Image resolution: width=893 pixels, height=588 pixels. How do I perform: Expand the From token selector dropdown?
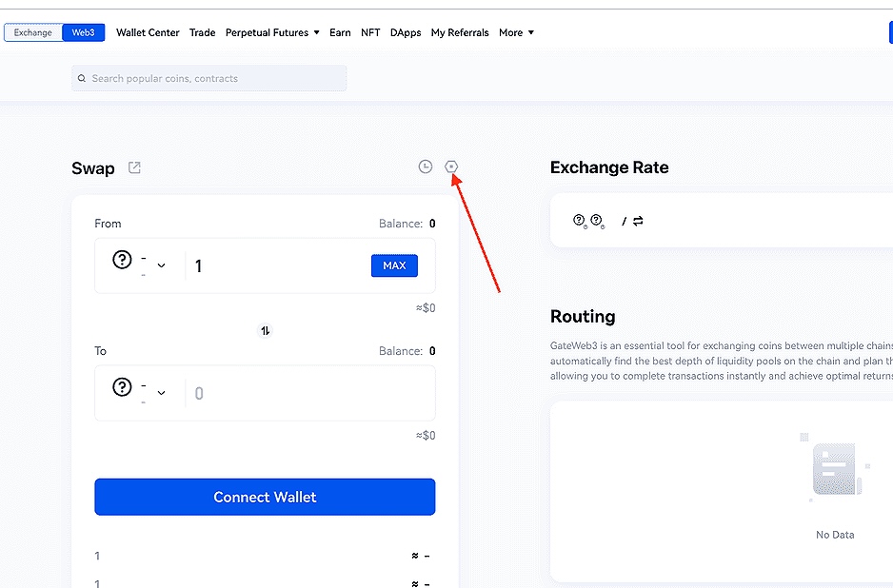click(161, 265)
